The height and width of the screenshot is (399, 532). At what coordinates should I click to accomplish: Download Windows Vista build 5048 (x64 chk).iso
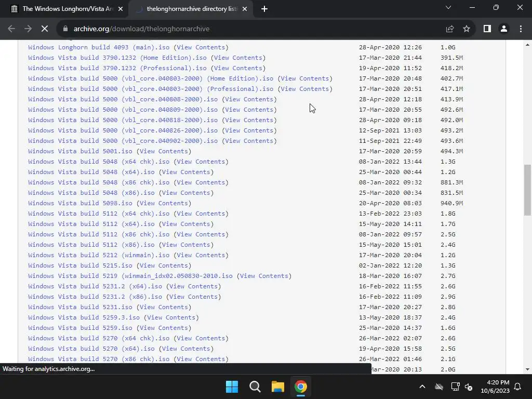click(99, 162)
